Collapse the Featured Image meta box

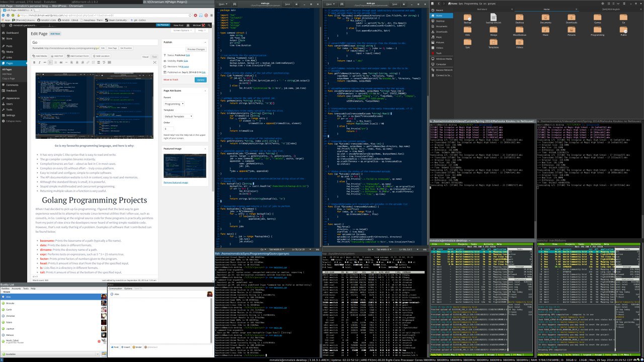click(204, 148)
